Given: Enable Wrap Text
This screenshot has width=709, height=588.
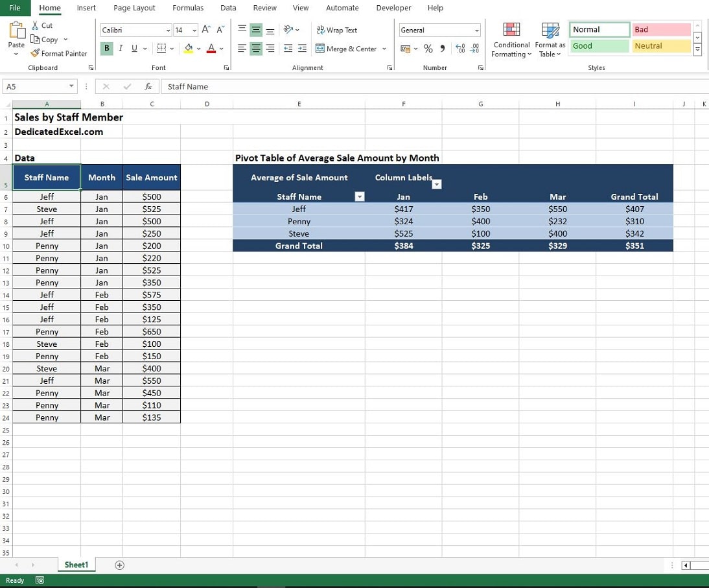Looking at the screenshot, I should pyautogui.click(x=337, y=30).
